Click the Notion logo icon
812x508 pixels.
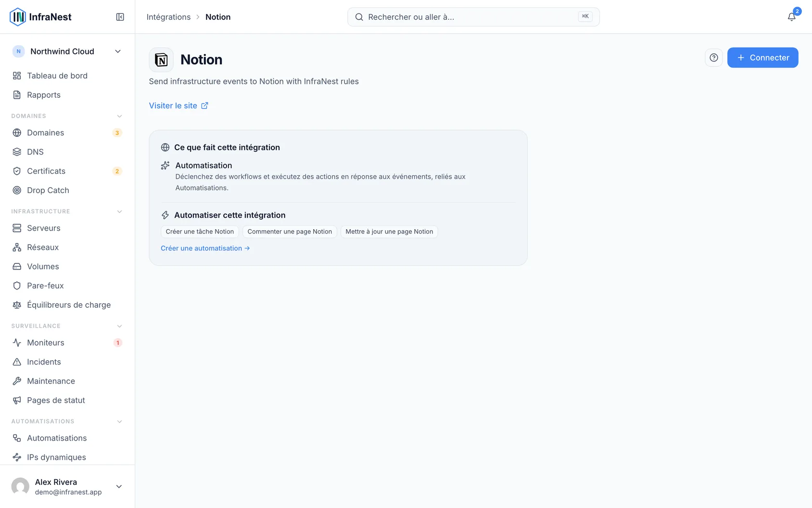click(x=161, y=60)
